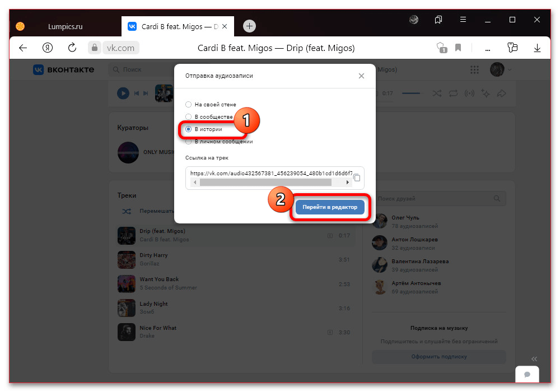
Task: Select the 'В истории' radio option
Action: (204, 129)
